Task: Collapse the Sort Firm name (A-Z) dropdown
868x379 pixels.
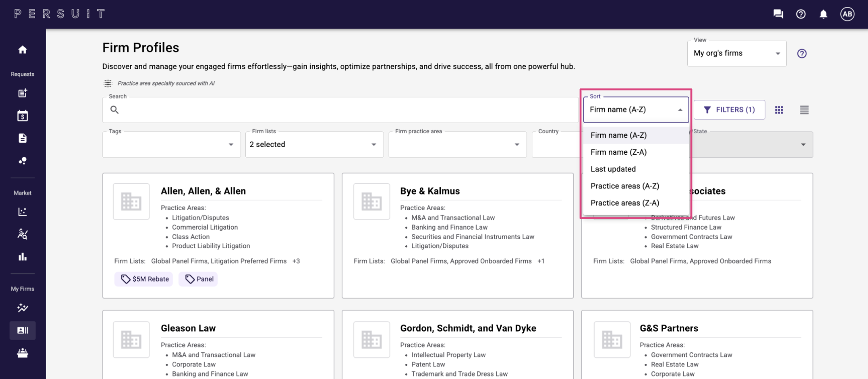Action: click(636, 110)
